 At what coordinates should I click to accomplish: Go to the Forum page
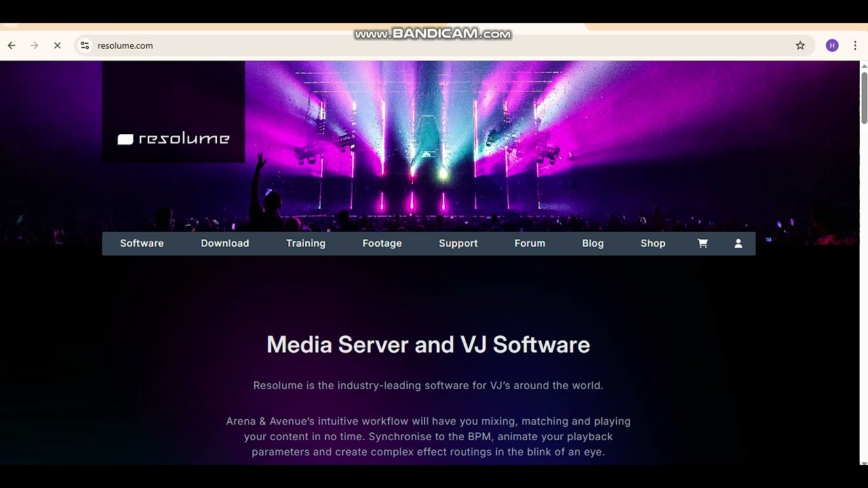point(530,243)
